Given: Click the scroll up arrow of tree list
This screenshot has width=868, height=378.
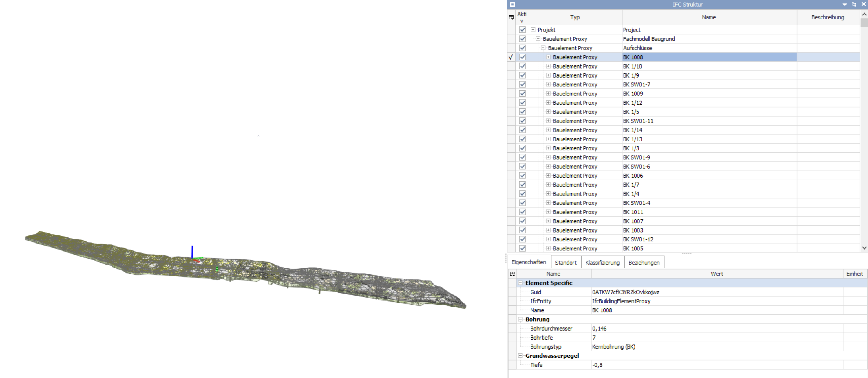Looking at the screenshot, I should click(864, 14).
